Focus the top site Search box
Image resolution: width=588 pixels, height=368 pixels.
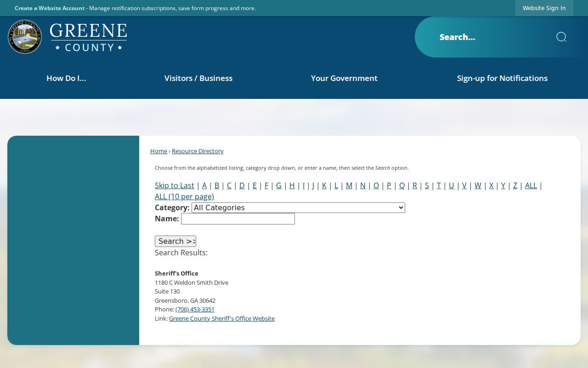pyautogui.click(x=492, y=37)
